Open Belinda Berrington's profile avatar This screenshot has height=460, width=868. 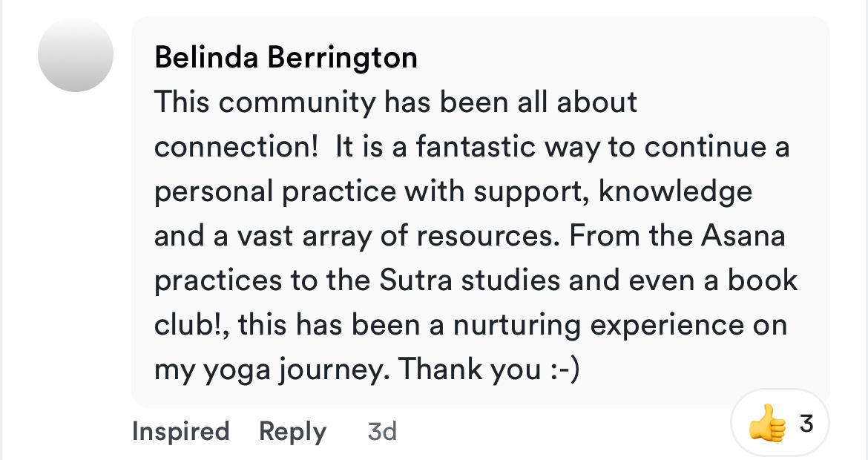(76, 56)
